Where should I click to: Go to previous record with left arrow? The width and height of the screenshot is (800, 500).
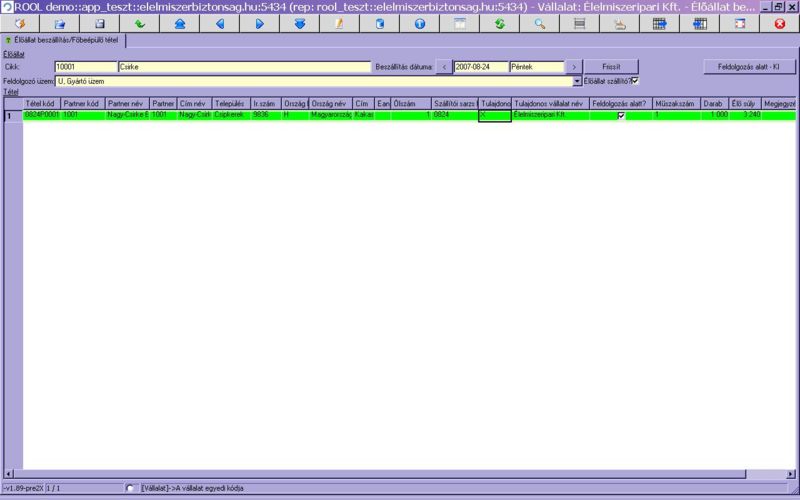[x=219, y=23]
